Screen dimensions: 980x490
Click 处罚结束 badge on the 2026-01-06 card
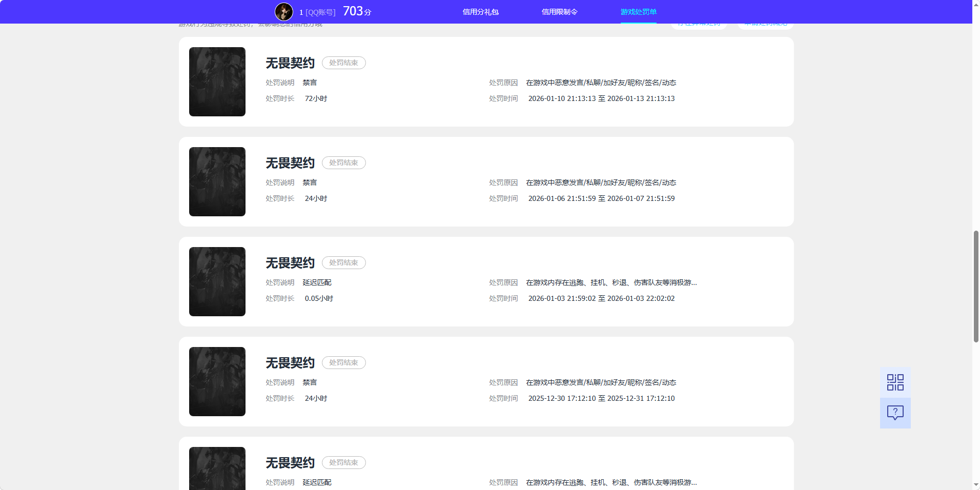(x=344, y=162)
